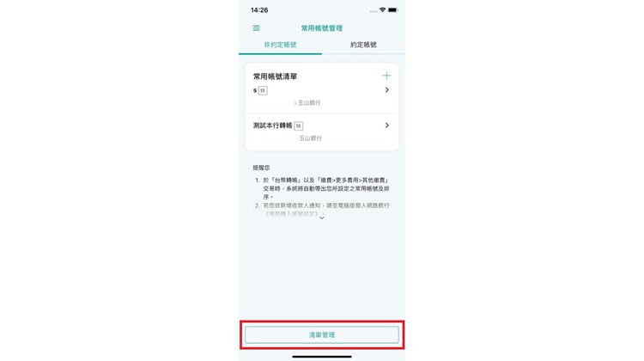Tap the Wi-Fi status icon
Viewport: 644px width, 361px height.
[382, 9]
